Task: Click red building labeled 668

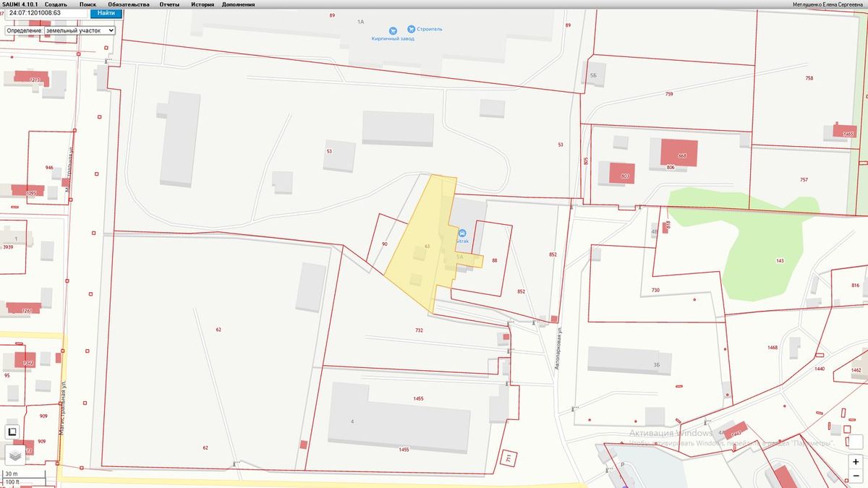Action: [x=678, y=153]
